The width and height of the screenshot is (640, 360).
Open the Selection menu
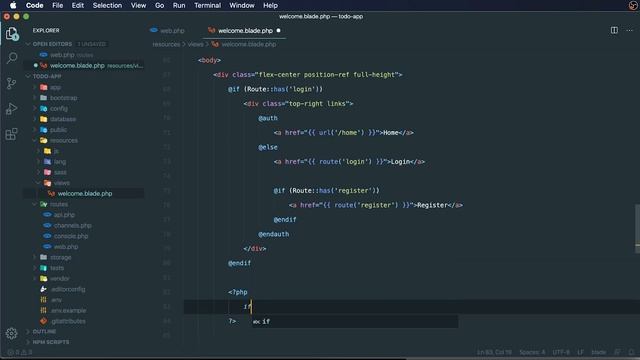[107, 5]
